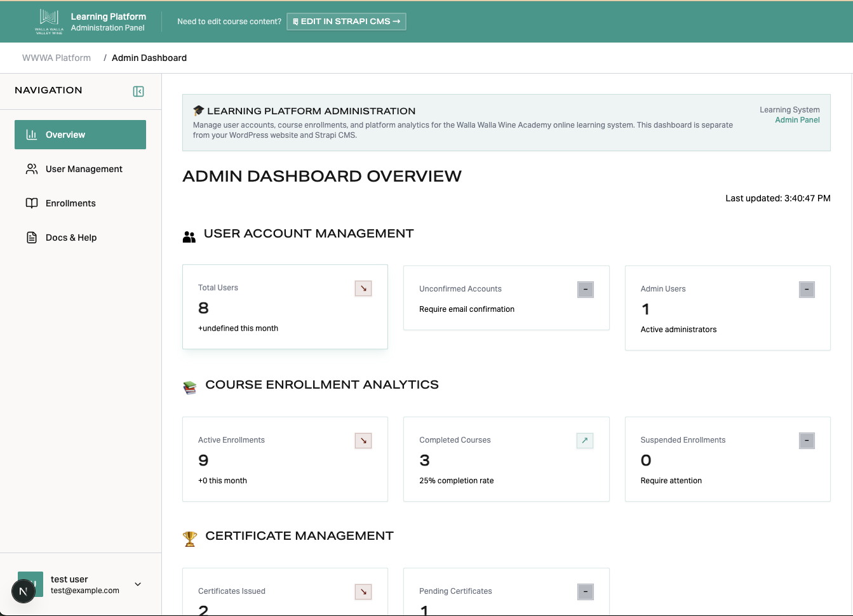Click the Admin Panel link in banner
This screenshot has height=616, width=853.
[x=797, y=120]
